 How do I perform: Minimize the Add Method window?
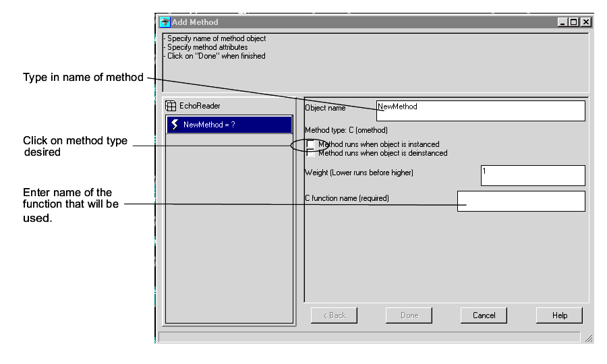[x=563, y=22]
